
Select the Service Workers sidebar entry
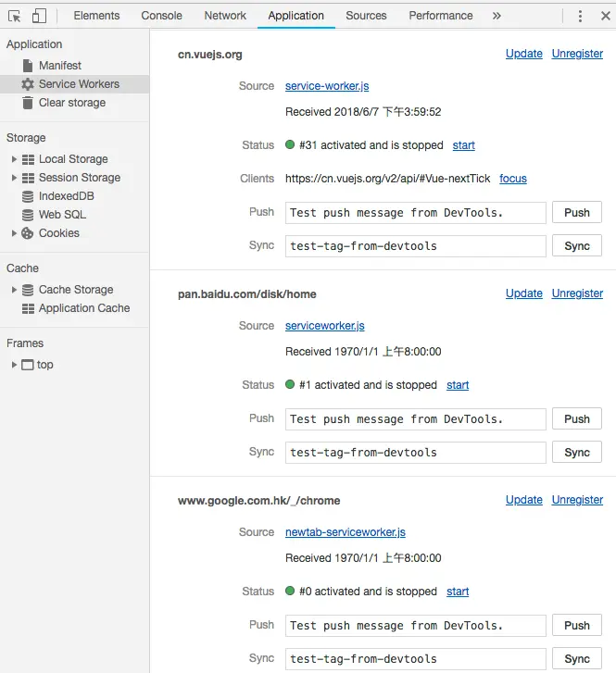(x=75, y=84)
